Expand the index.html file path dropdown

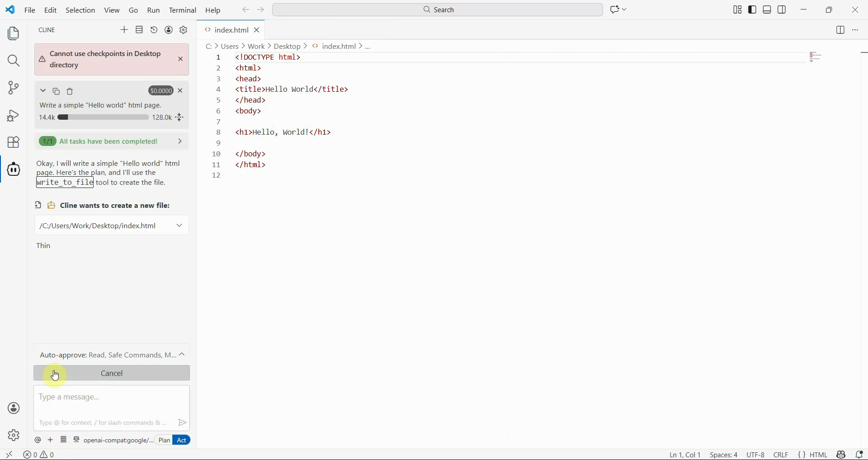(x=179, y=225)
